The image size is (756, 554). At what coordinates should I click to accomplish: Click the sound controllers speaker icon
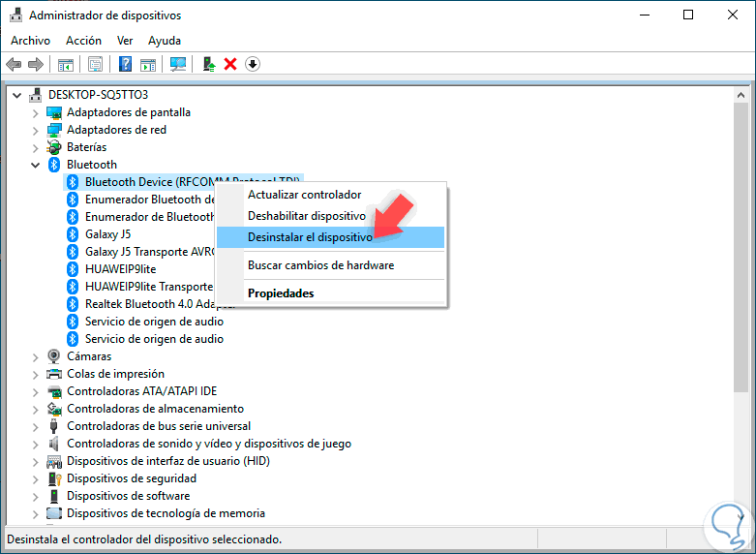(x=54, y=444)
